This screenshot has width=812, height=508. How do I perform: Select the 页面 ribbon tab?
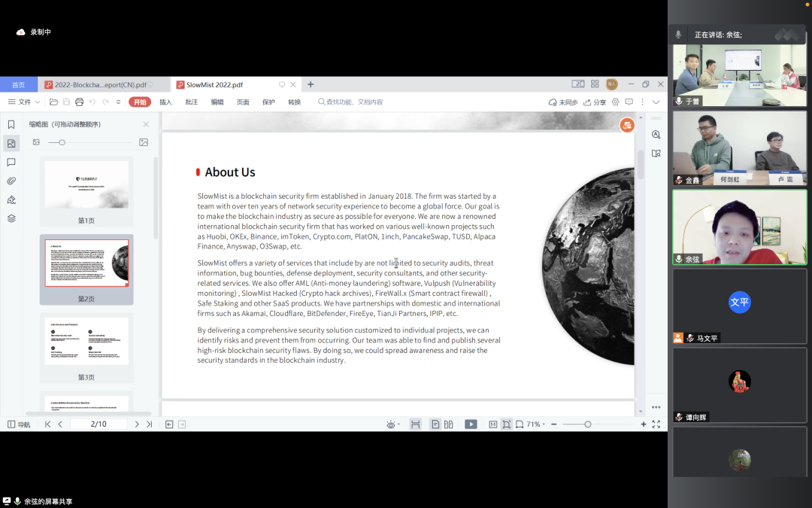tap(243, 102)
